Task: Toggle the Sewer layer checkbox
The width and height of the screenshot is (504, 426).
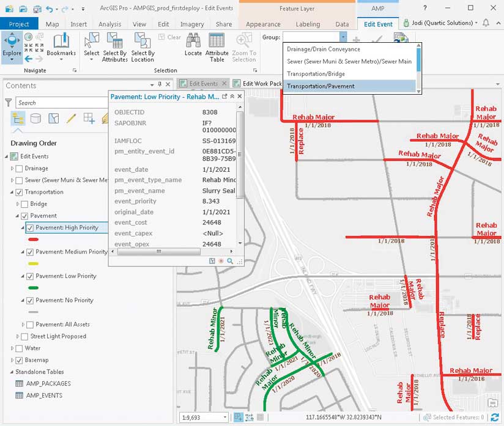Action: tap(19, 180)
